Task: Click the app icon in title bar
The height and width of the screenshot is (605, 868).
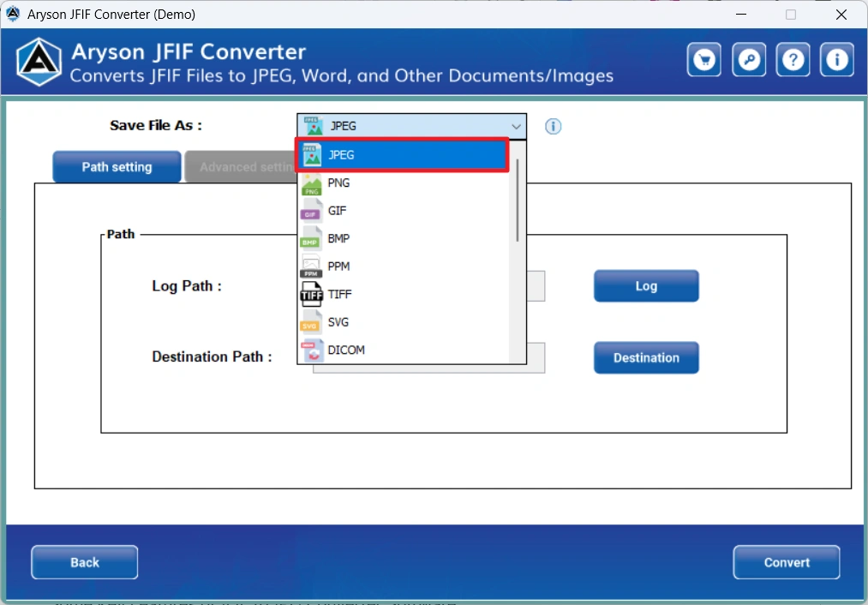Action: [x=14, y=14]
